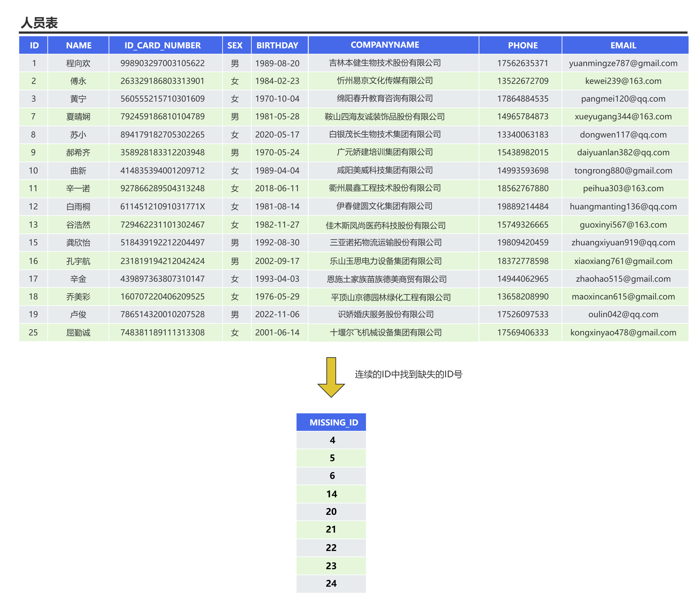Click the 人员表 title text
This screenshot has width=700, height=604.
(39, 23)
